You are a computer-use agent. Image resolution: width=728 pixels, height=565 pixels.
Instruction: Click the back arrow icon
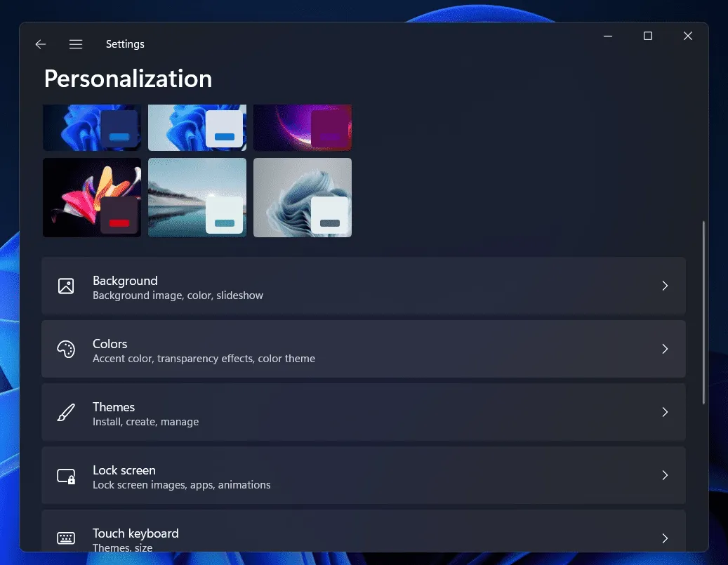pyautogui.click(x=41, y=44)
